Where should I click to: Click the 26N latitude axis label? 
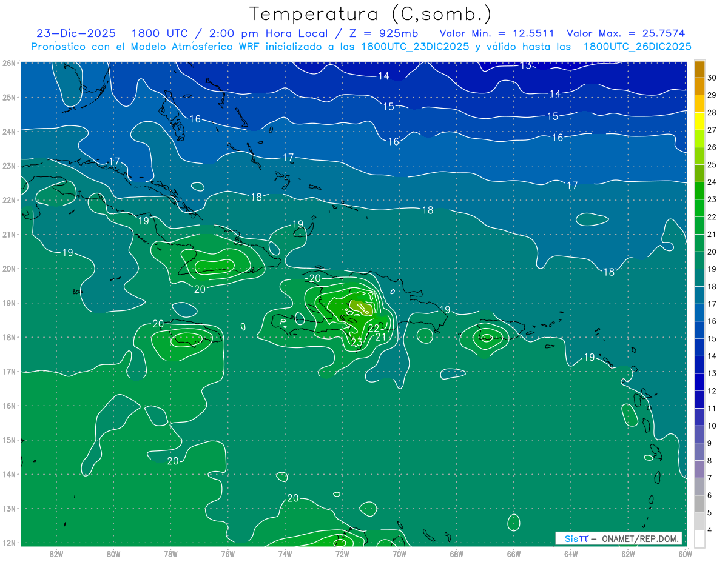(x=8, y=62)
